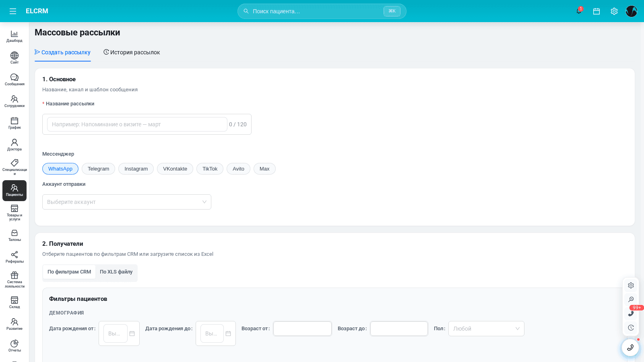Viewport: 644px width, 362px height.
Task: Click the ⌘K shortcut badge
Action: (x=392, y=11)
